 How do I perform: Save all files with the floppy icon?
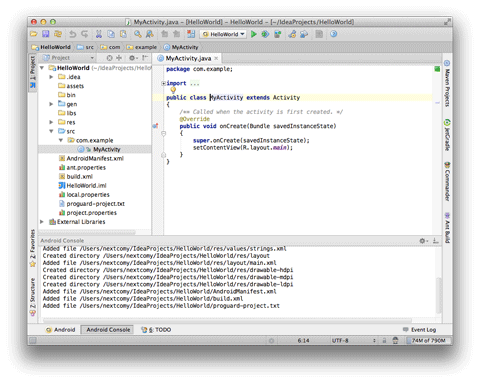46,34
